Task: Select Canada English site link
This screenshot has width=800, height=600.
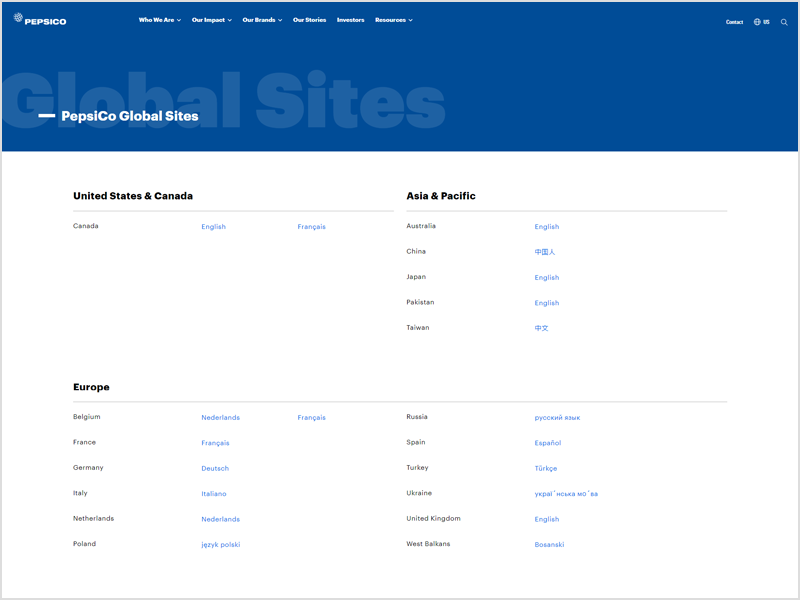Action: (x=213, y=227)
